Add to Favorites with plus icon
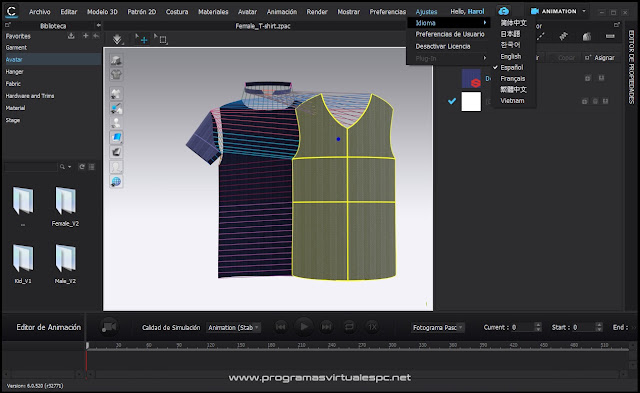This screenshot has width=640, height=393. tap(85, 36)
